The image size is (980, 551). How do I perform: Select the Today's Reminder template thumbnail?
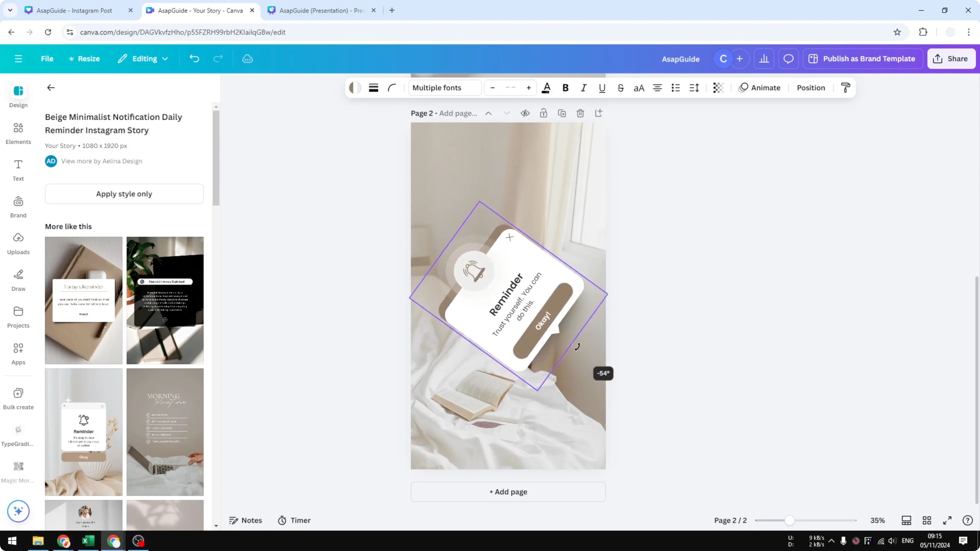coord(84,301)
